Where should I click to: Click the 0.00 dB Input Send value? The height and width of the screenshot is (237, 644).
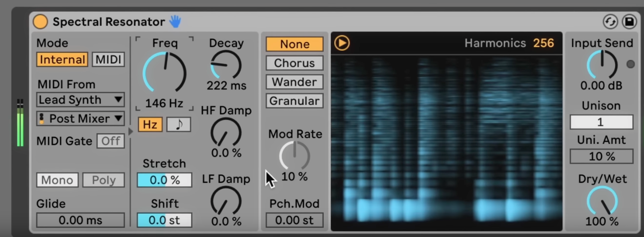[x=601, y=86]
